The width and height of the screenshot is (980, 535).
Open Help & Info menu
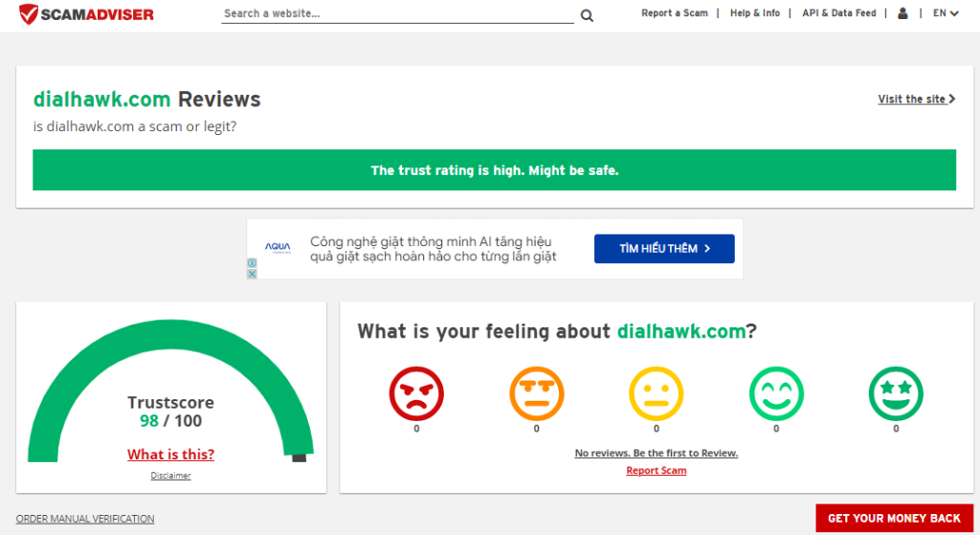(755, 13)
